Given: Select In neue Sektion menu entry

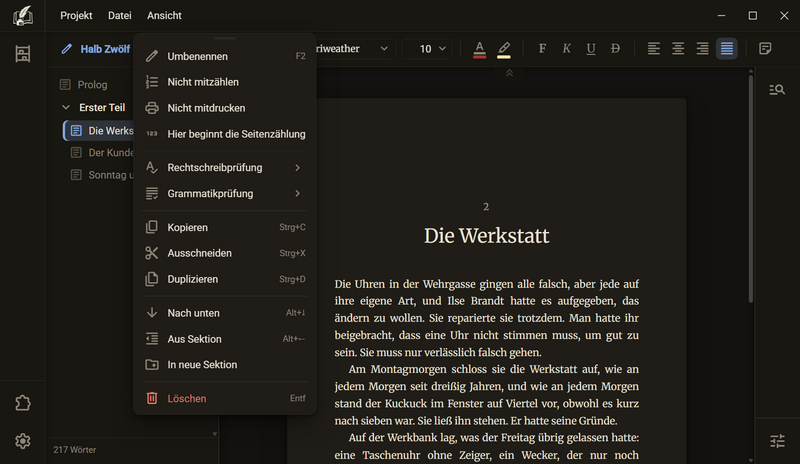Looking at the screenshot, I should coord(225,365).
